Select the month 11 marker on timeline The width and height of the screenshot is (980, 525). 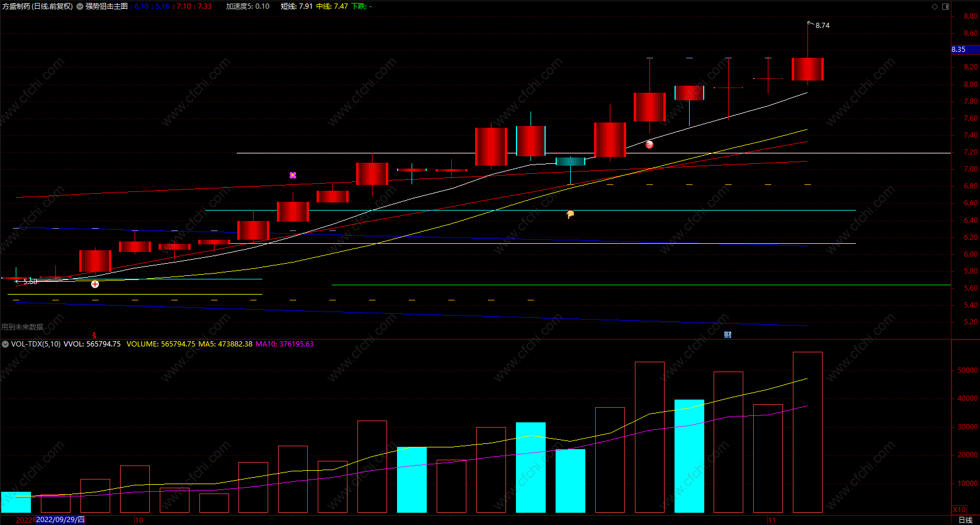coord(772,520)
